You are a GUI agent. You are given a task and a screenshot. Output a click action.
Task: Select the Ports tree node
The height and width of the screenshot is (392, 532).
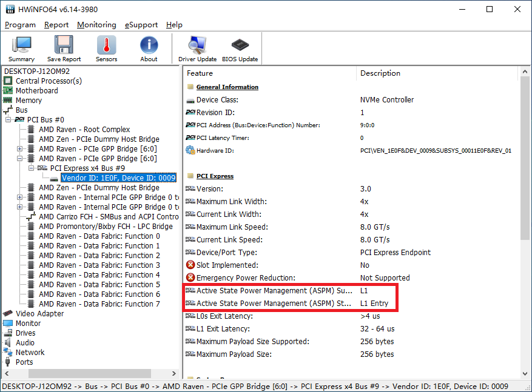24,362
